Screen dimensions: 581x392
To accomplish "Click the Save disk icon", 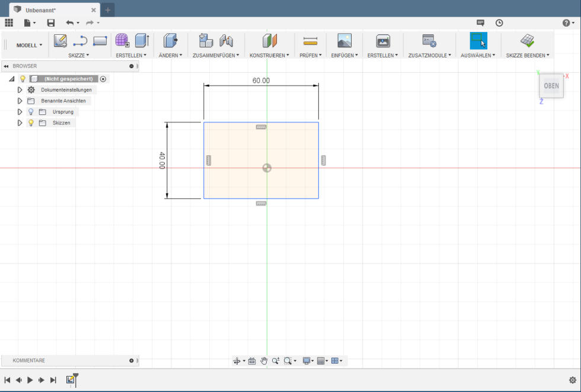I will [x=51, y=23].
